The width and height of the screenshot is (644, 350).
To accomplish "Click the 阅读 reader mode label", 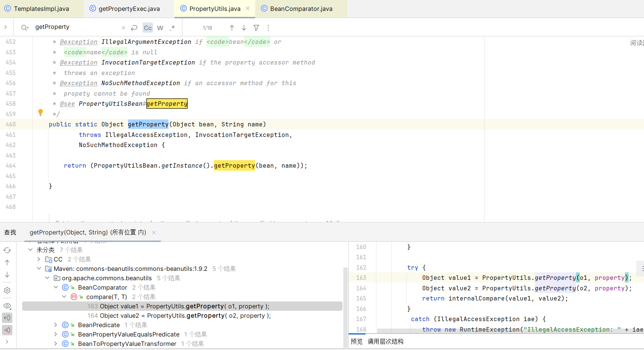I will (x=637, y=43).
